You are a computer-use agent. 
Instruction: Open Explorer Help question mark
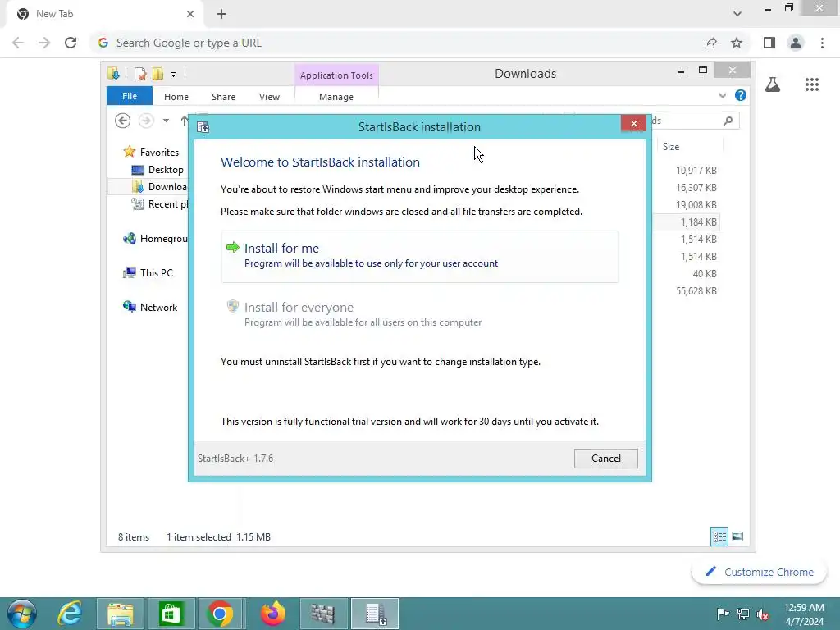coord(741,95)
